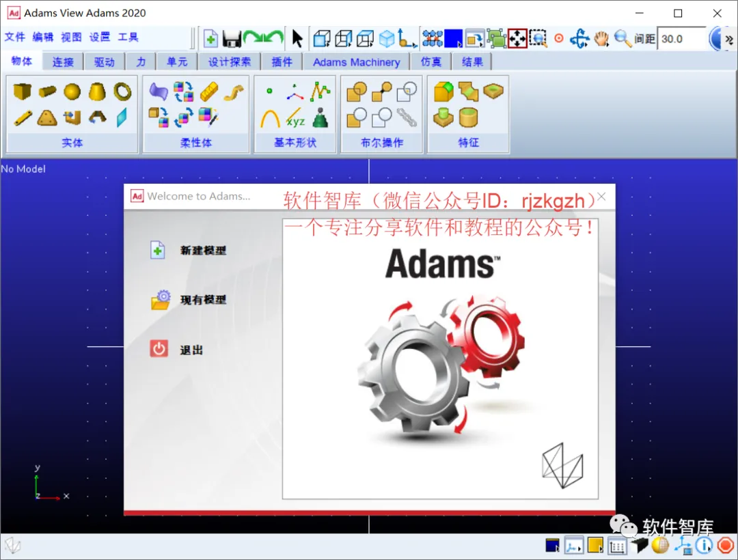Screen dimensions: 738x560
Task: Click the polyline basic shape icon
Action: 320,92
